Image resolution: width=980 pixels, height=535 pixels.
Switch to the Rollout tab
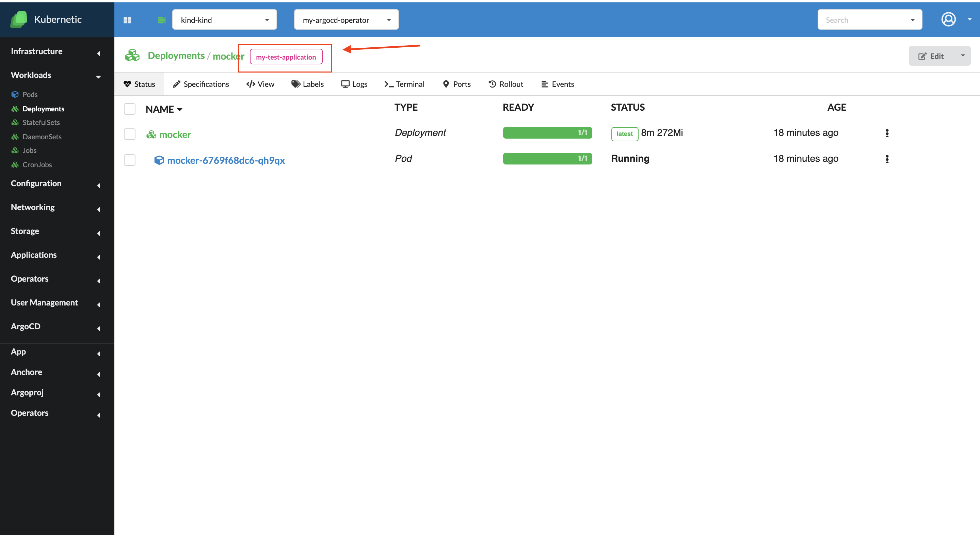click(x=505, y=84)
